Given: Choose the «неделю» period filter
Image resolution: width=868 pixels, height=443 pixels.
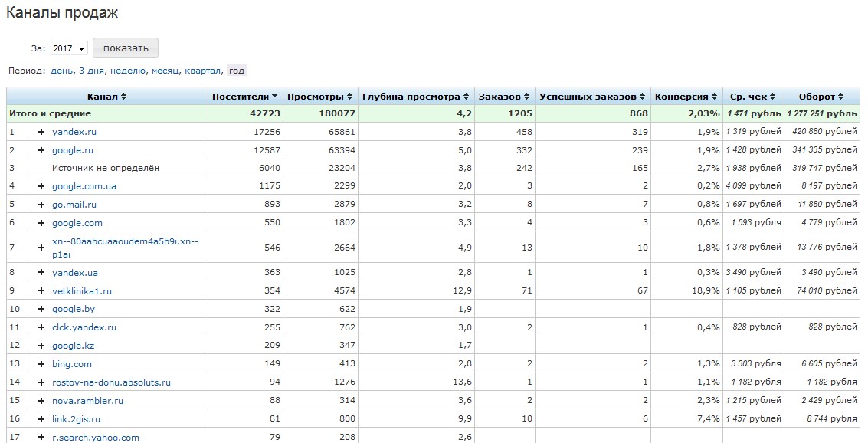Looking at the screenshot, I should 128,71.
